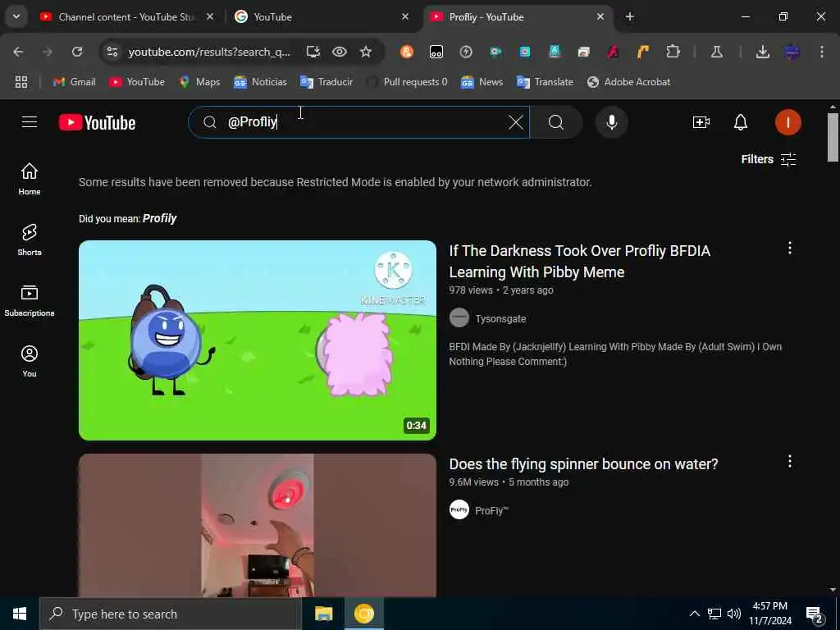Open the Create video icon
Screen dimensions: 840x630
coord(701,122)
